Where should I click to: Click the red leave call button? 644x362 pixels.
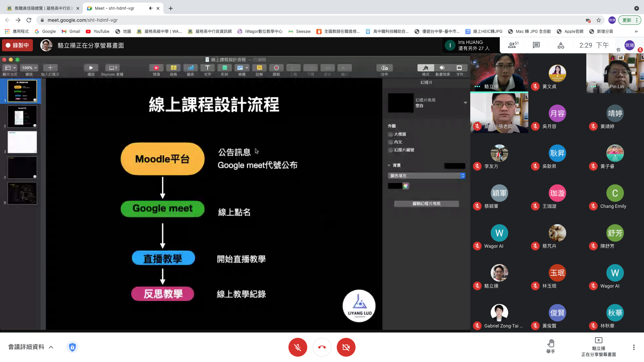tap(322, 347)
